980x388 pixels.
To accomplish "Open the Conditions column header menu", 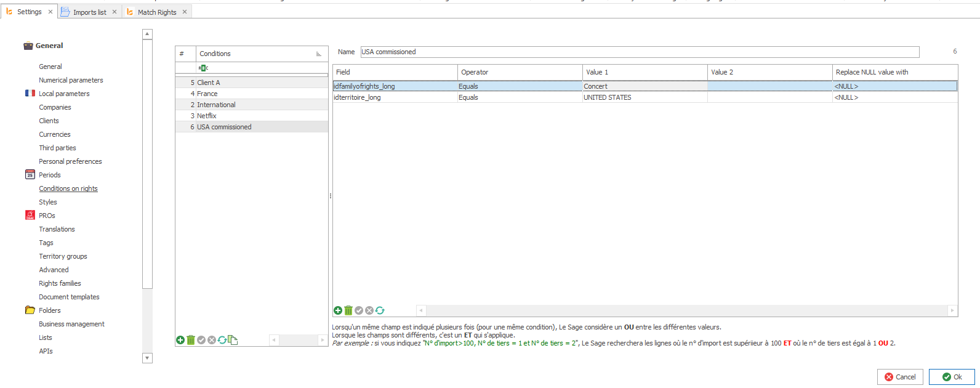I will point(318,54).
